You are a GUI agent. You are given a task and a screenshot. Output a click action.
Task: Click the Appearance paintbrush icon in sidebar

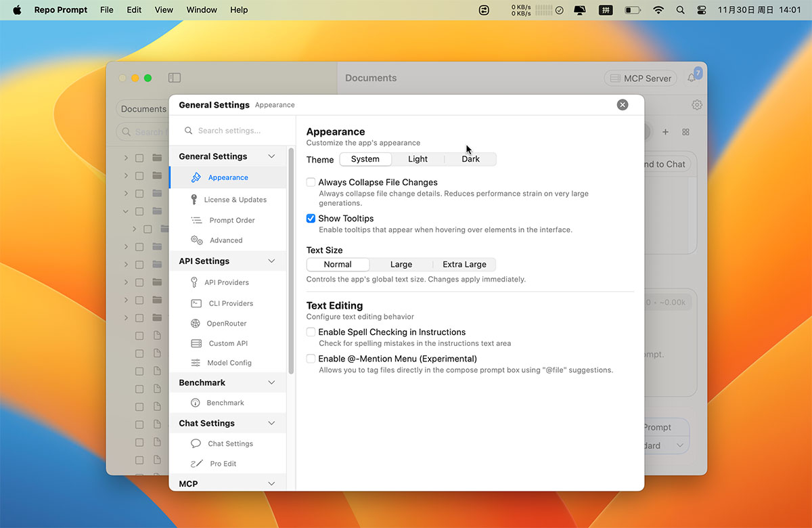coord(196,177)
